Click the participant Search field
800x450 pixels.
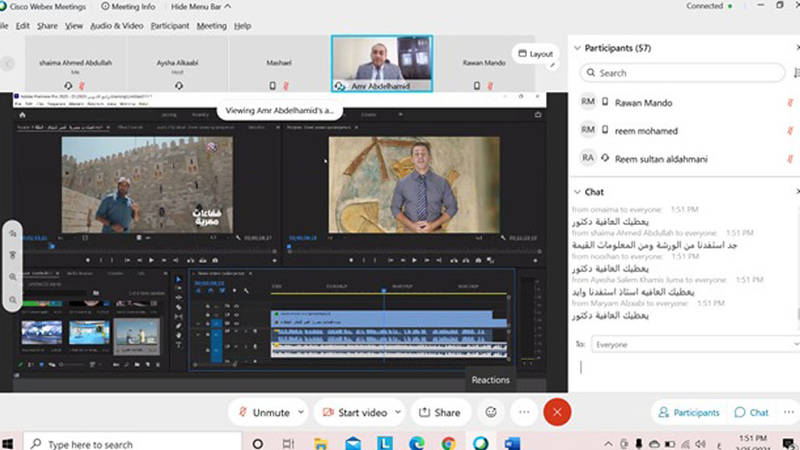(684, 73)
